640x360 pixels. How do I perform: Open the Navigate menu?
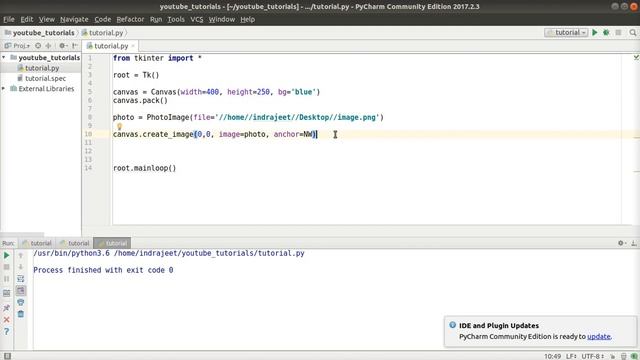tap(74, 19)
